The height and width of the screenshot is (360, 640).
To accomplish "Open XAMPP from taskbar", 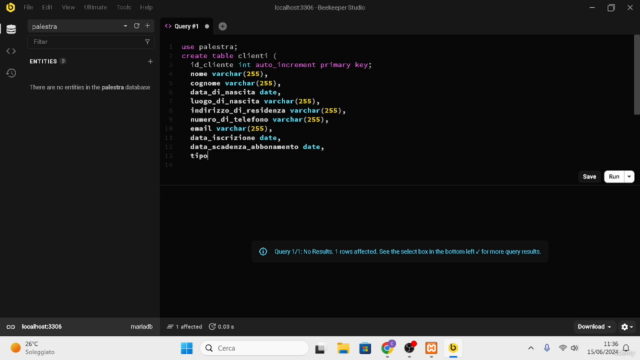I will (431, 348).
